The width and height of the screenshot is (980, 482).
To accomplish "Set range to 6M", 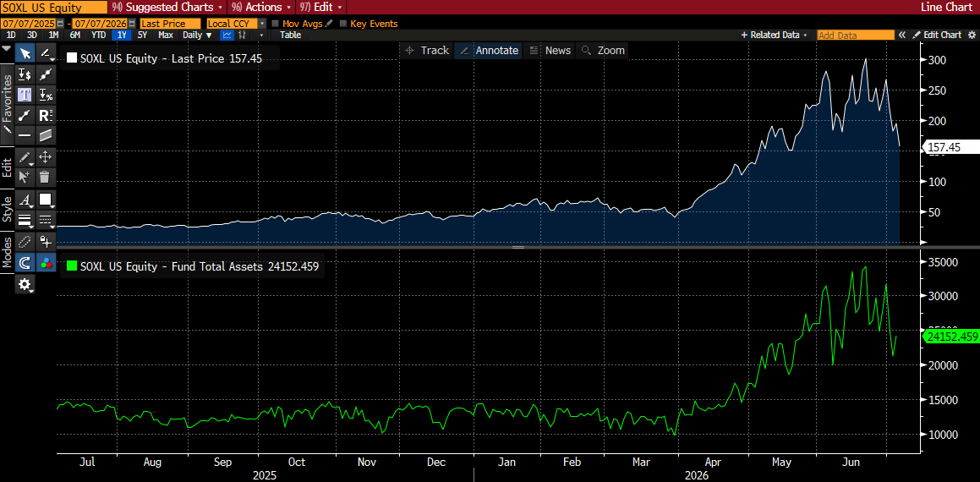I will (x=75, y=35).
